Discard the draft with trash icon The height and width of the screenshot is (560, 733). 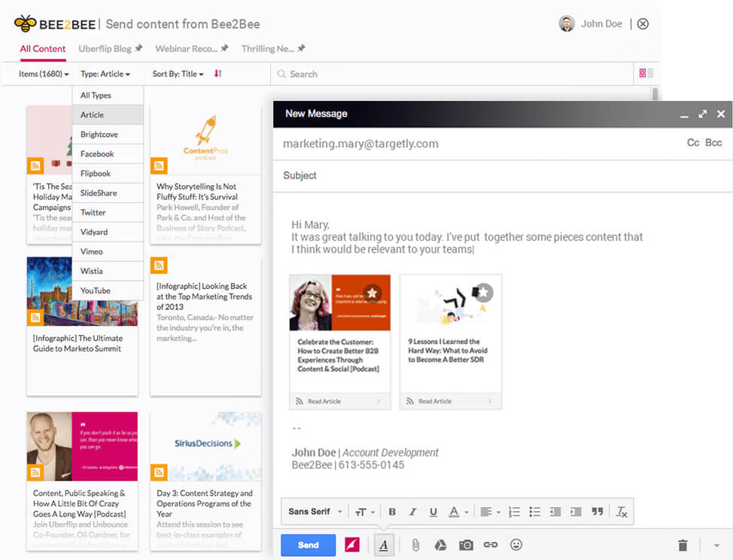coord(683,545)
